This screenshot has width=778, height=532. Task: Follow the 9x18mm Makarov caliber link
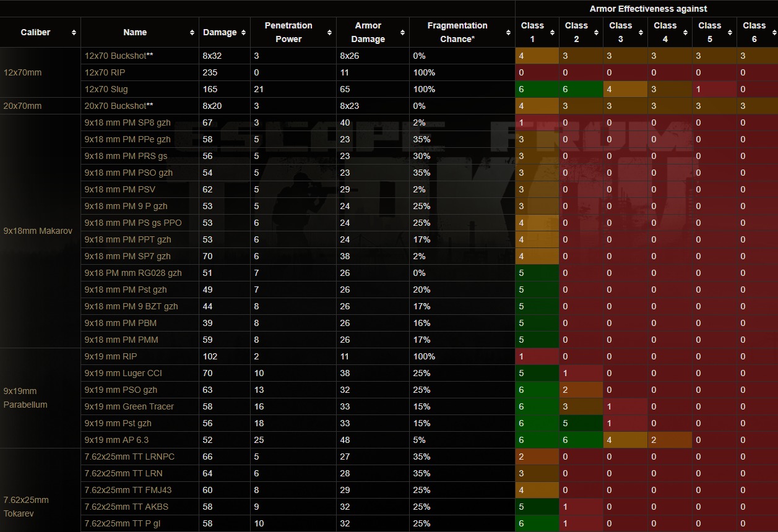pyautogui.click(x=38, y=231)
